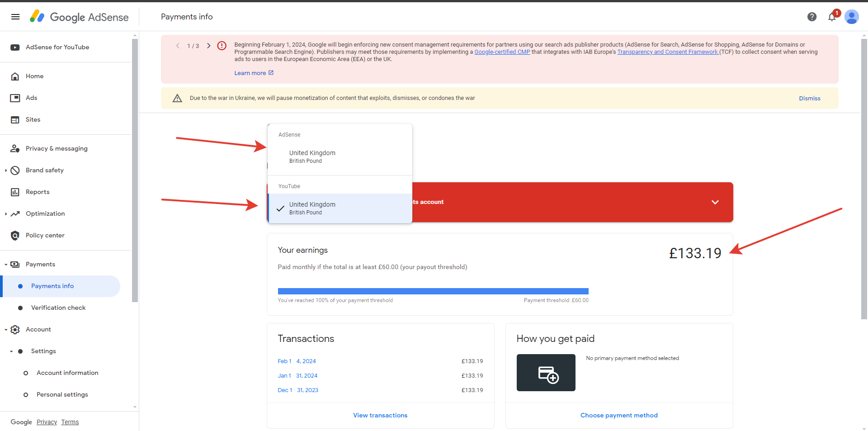The width and height of the screenshot is (868, 431).
Task: Click the Optimization trend icon
Action: (x=15, y=214)
